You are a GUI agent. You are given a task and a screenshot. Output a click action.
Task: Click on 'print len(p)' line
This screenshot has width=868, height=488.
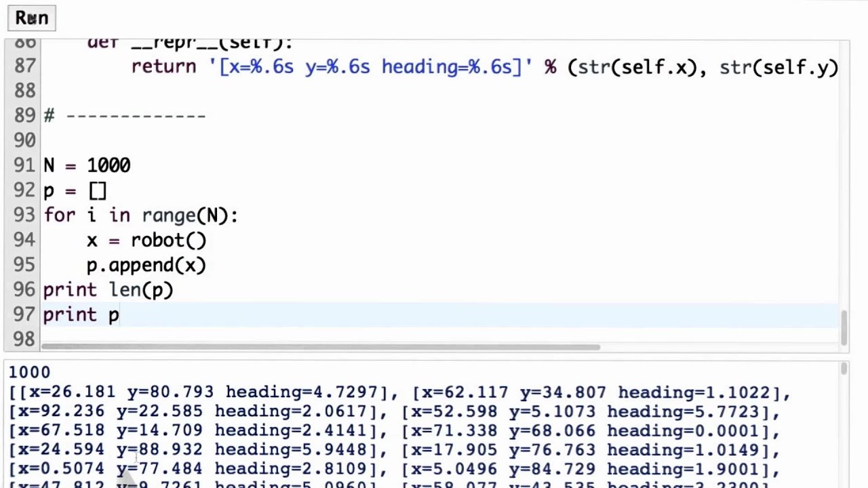coord(108,290)
